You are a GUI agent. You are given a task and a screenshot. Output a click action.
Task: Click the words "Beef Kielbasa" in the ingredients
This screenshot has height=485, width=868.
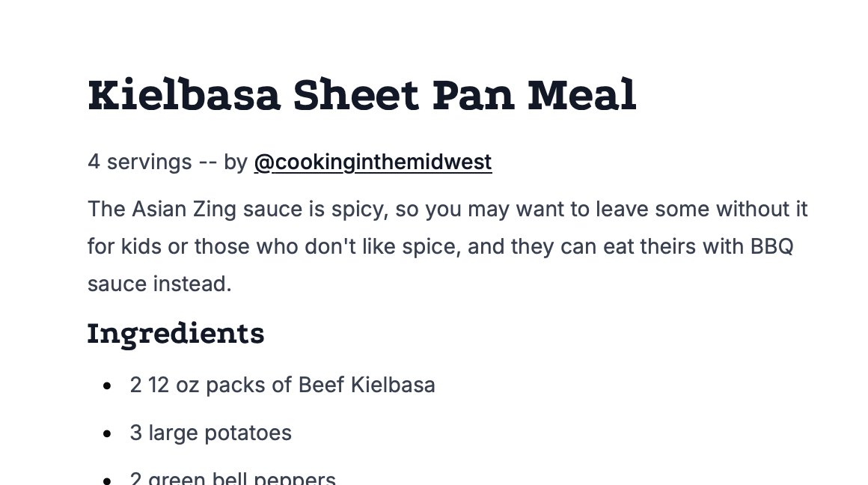[367, 385]
